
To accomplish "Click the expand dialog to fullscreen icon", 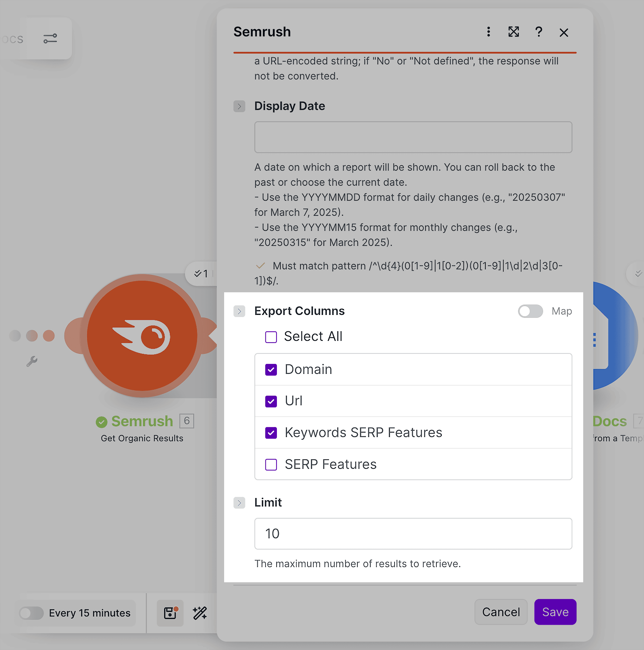I will coord(513,32).
